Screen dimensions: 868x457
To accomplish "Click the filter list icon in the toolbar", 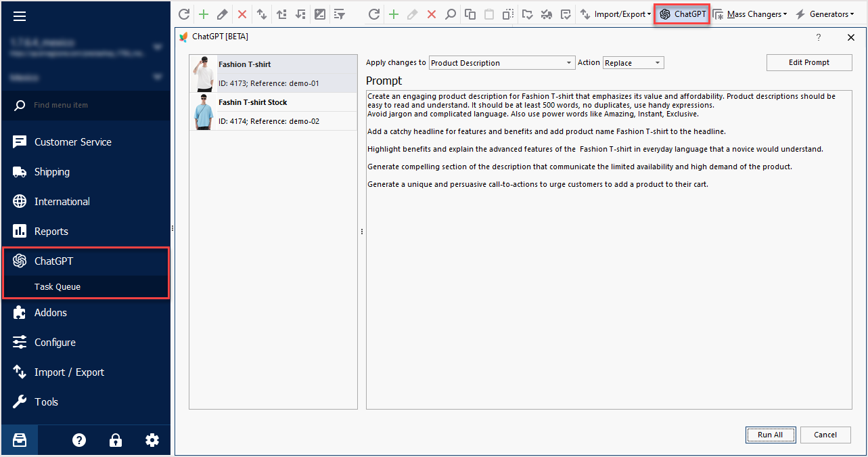I will point(340,14).
